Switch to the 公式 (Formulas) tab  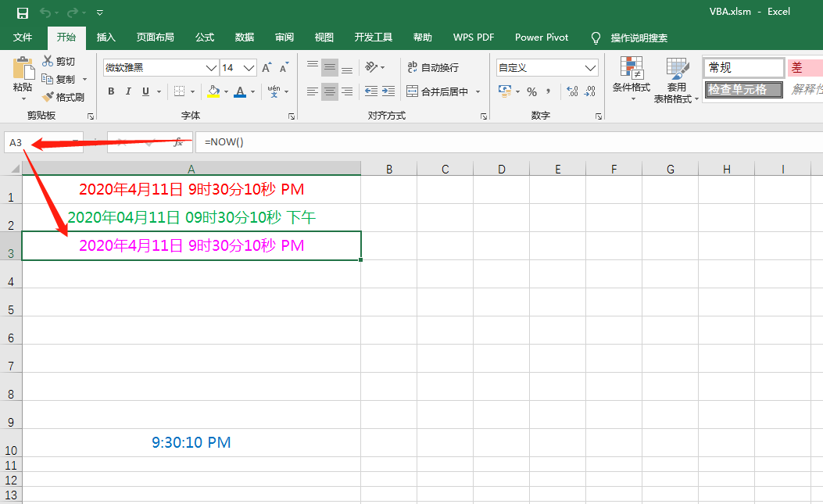pyautogui.click(x=205, y=38)
